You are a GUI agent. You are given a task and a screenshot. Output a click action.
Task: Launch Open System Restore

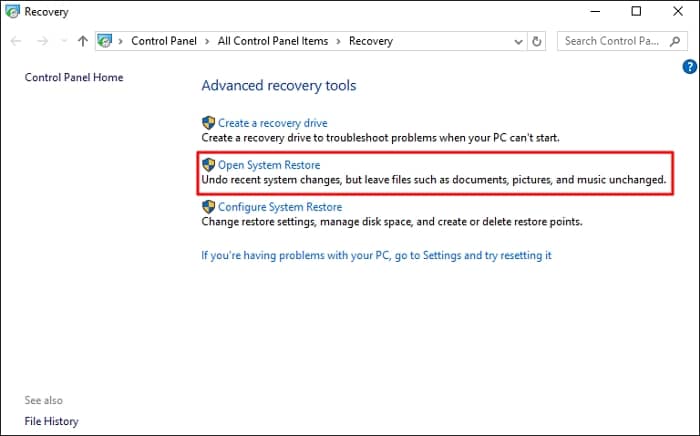coord(269,165)
